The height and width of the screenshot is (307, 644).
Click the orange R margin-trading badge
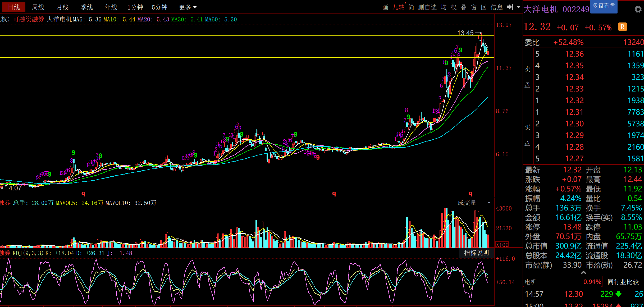click(x=622, y=27)
